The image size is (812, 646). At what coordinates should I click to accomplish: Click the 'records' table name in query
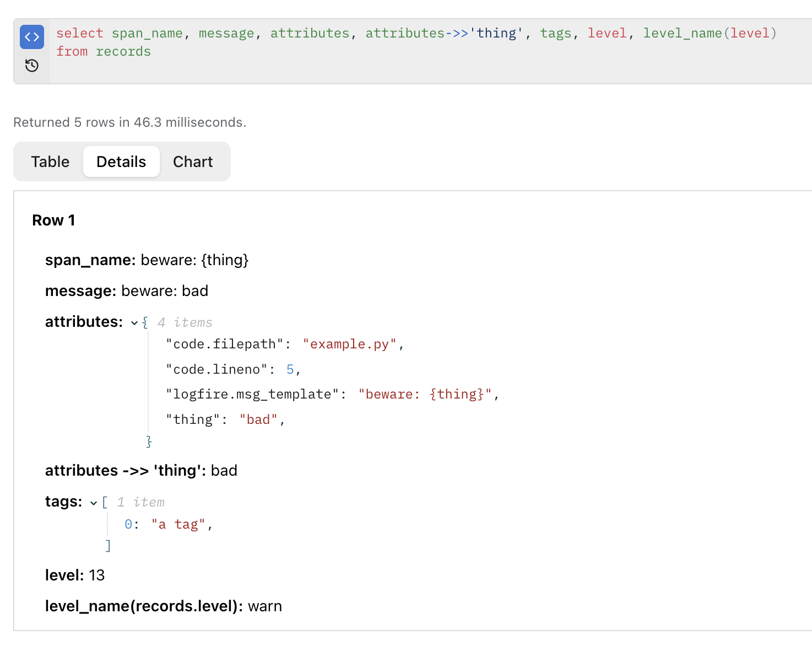(x=123, y=51)
